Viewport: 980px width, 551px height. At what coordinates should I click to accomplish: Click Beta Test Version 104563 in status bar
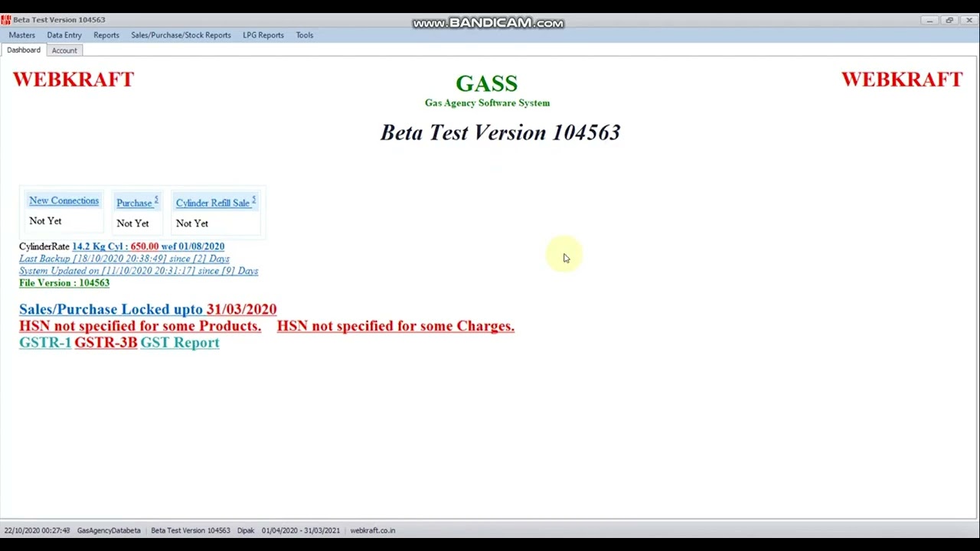(191, 530)
